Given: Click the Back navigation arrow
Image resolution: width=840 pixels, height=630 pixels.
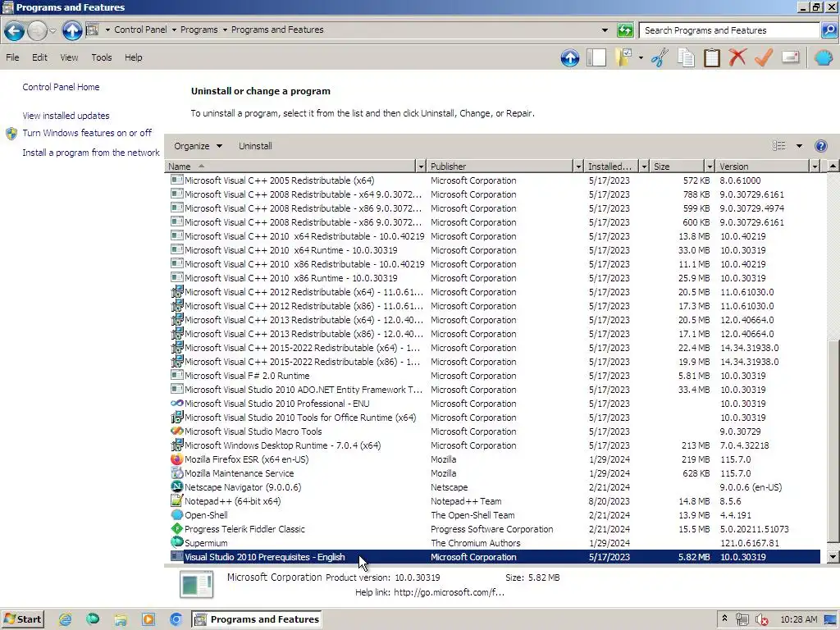Looking at the screenshot, I should (15, 30).
